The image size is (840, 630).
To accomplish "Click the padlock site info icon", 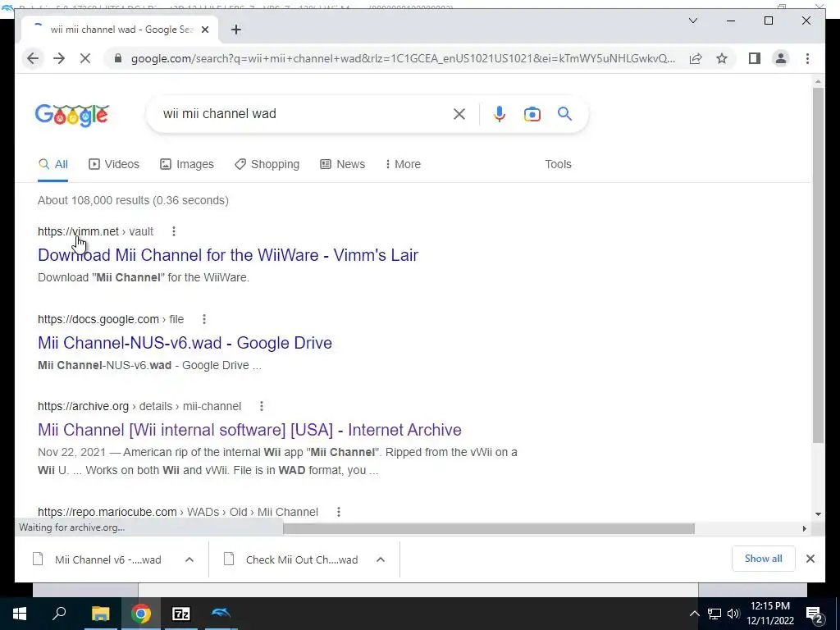I will coord(118,58).
